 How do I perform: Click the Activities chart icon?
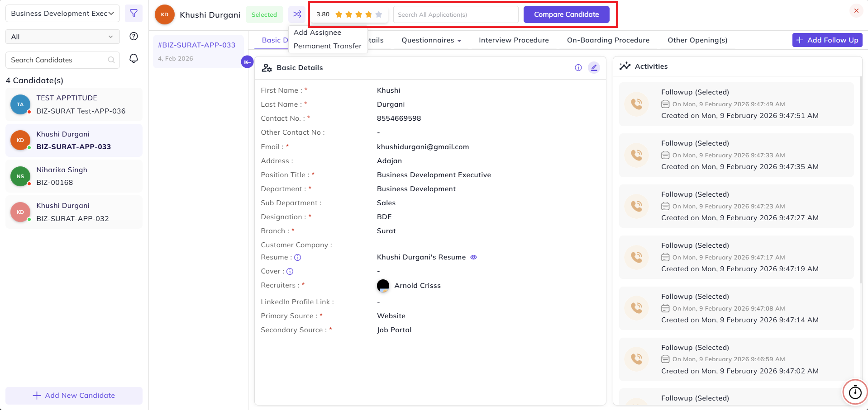pos(625,66)
